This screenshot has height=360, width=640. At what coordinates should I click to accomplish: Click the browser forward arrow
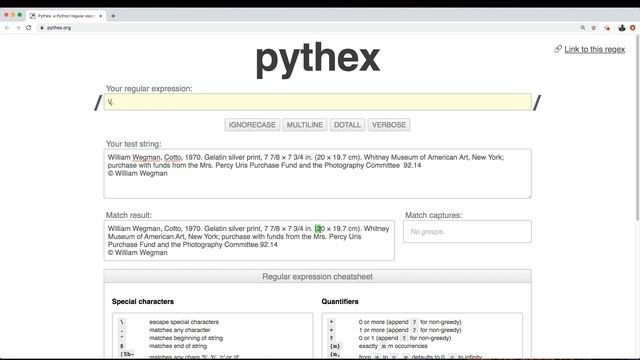pos(18,28)
